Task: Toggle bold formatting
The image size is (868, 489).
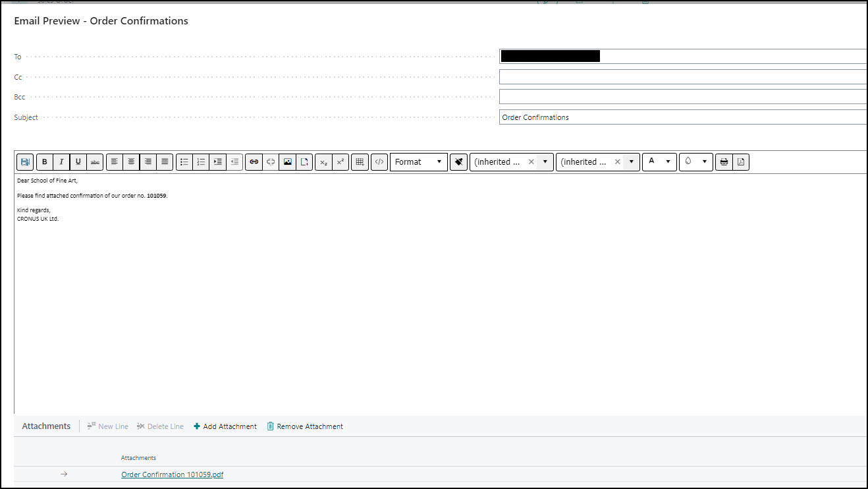Action: point(45,162)
